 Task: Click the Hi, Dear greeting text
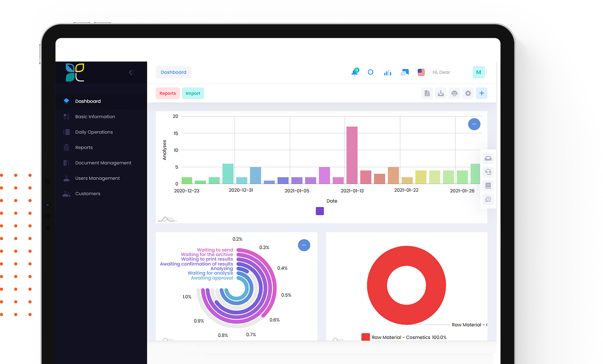tap(441, 72)
